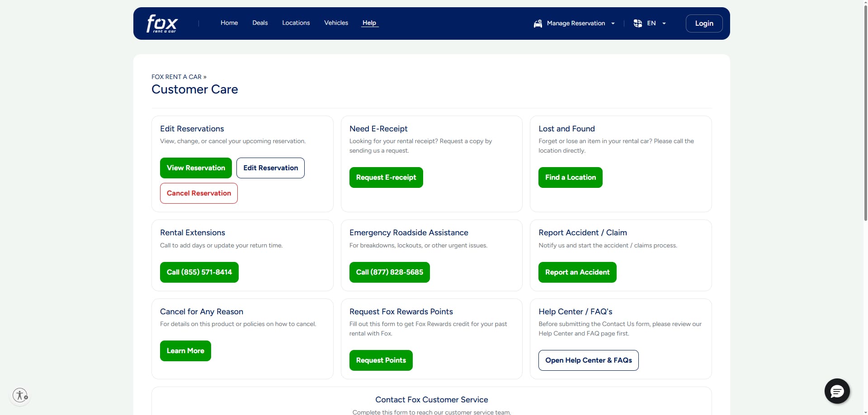The height and width of the screenshot is (415, 868).
Task: Click the View Reservation button
Action: click(x=196, y=168)
